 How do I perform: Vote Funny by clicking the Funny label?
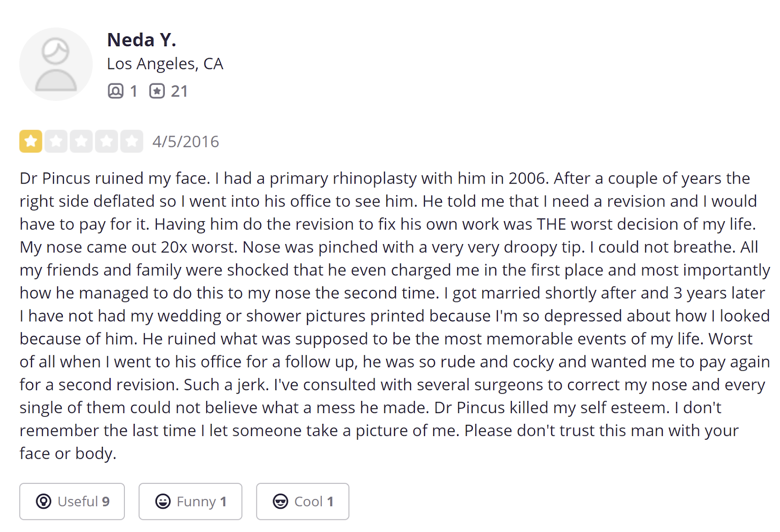[196, 501]
